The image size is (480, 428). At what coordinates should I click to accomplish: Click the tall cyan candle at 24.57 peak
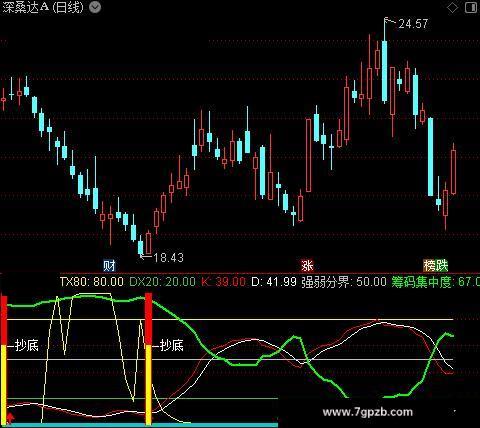point(385,71)
